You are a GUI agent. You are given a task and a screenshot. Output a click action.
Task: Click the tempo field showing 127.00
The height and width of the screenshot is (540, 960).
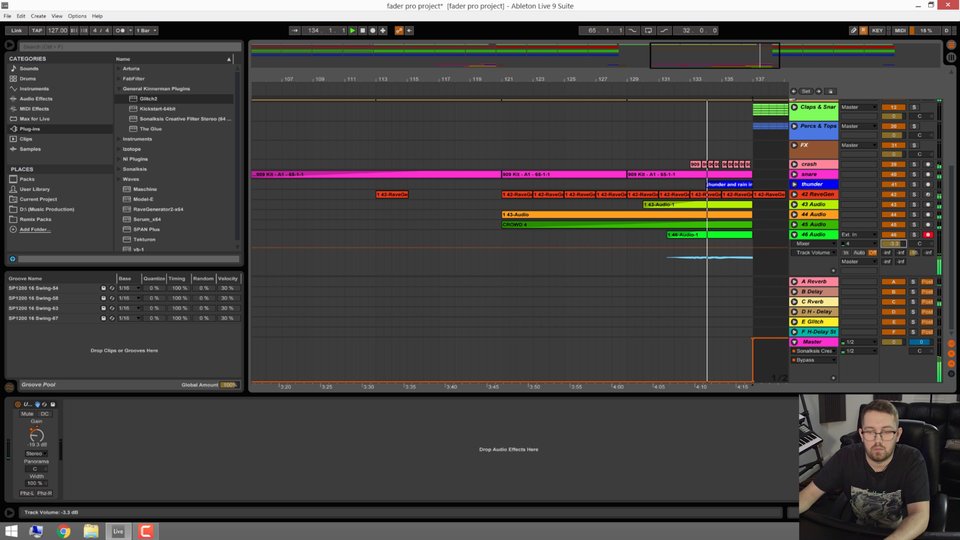[57, 30]
